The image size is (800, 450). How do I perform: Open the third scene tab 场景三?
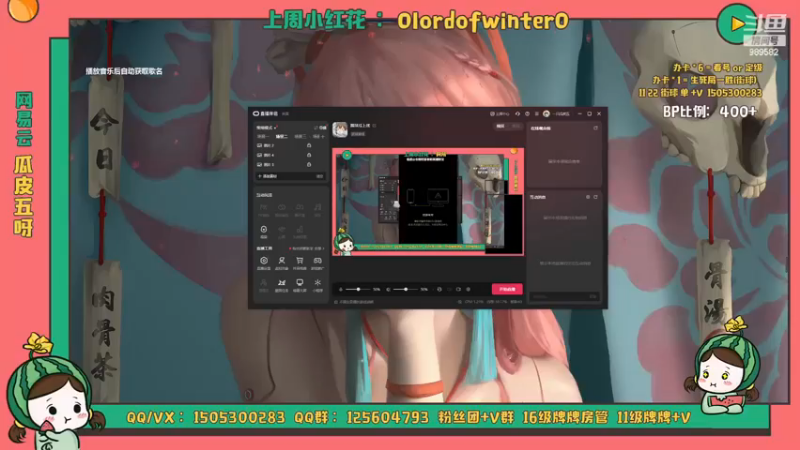(x=300, y=137)
